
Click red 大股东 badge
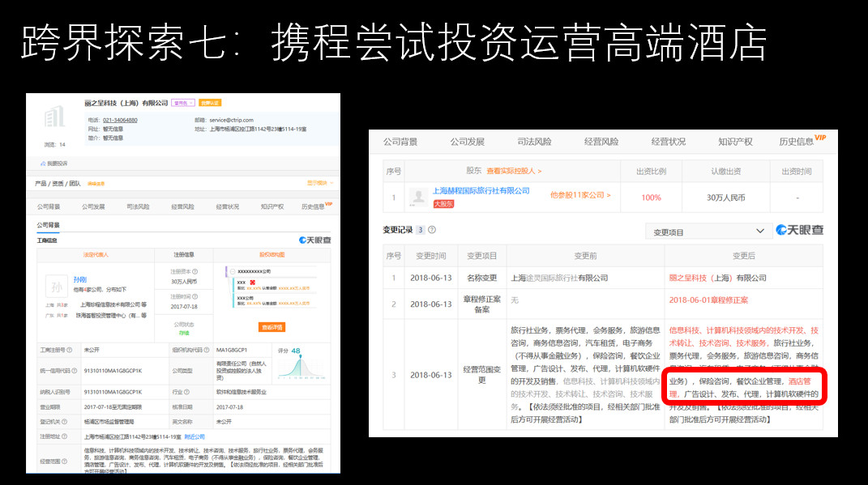coord(443,204)
